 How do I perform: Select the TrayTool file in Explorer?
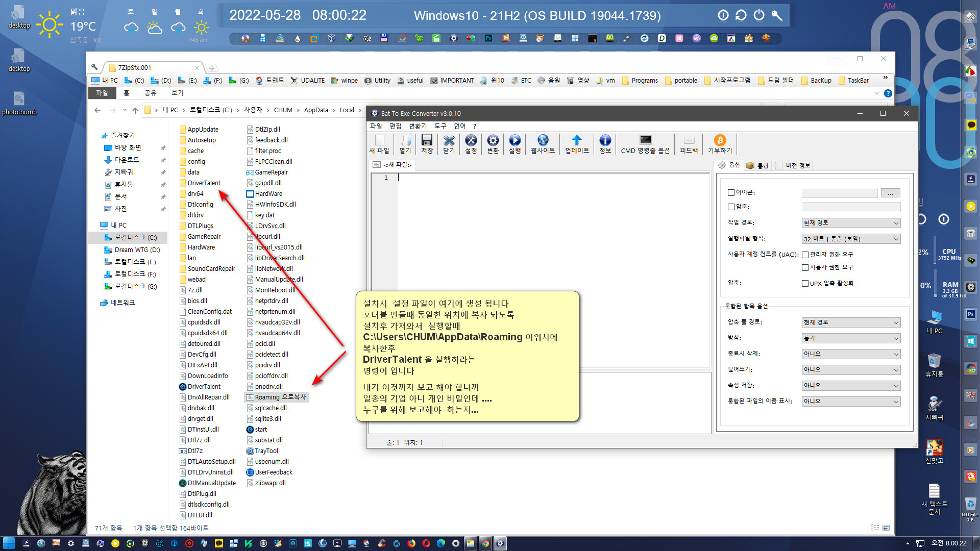coord(262,451)
